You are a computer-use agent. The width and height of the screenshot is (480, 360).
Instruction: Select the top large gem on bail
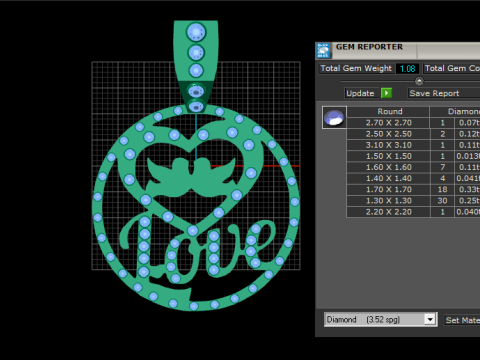point(196,32)
